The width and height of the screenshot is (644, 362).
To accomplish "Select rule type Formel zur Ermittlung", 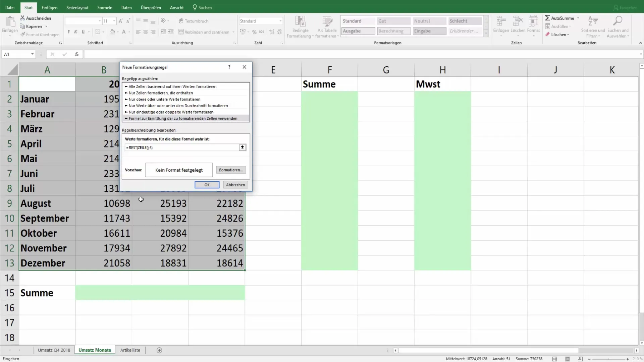I will pos(186,118).
